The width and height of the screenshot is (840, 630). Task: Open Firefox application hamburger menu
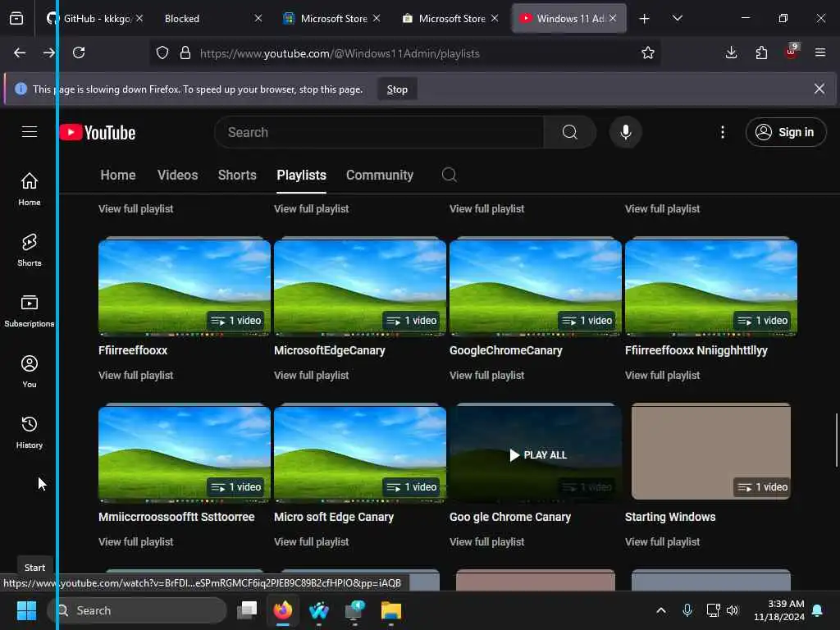pos(820,52)
